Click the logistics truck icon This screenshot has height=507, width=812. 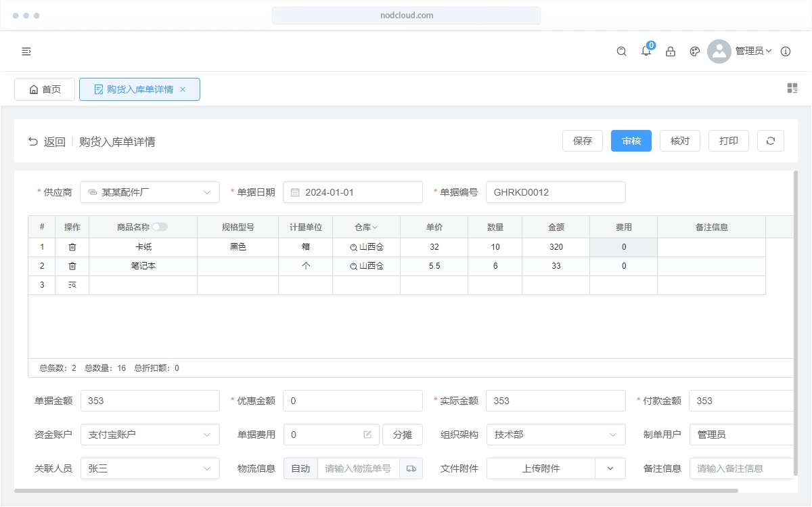pos(411,468)
